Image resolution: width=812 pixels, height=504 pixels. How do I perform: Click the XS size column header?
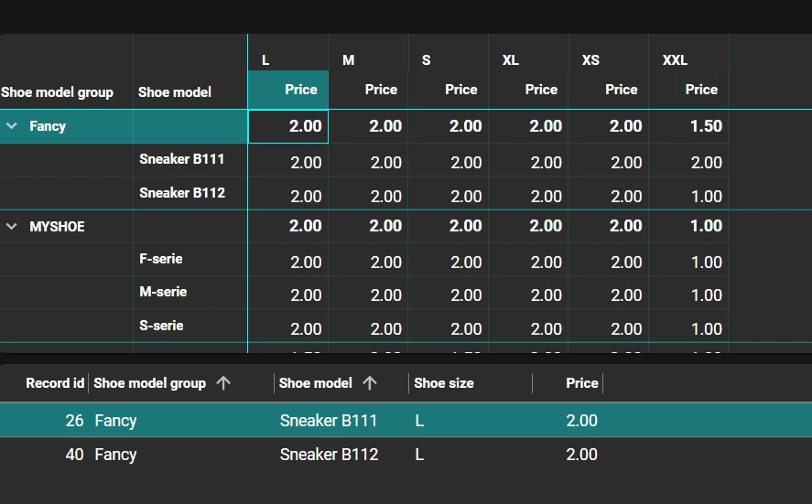(590, 60)
